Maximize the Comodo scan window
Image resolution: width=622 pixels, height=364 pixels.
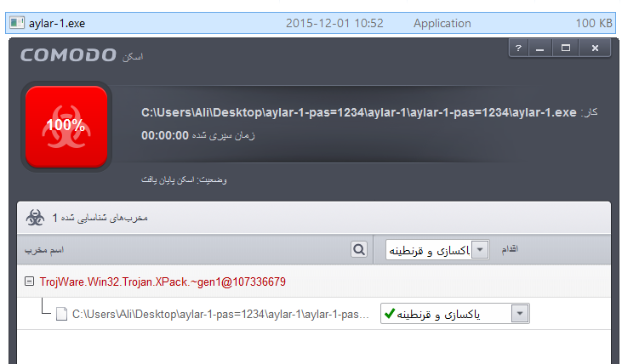click(566, 48)
